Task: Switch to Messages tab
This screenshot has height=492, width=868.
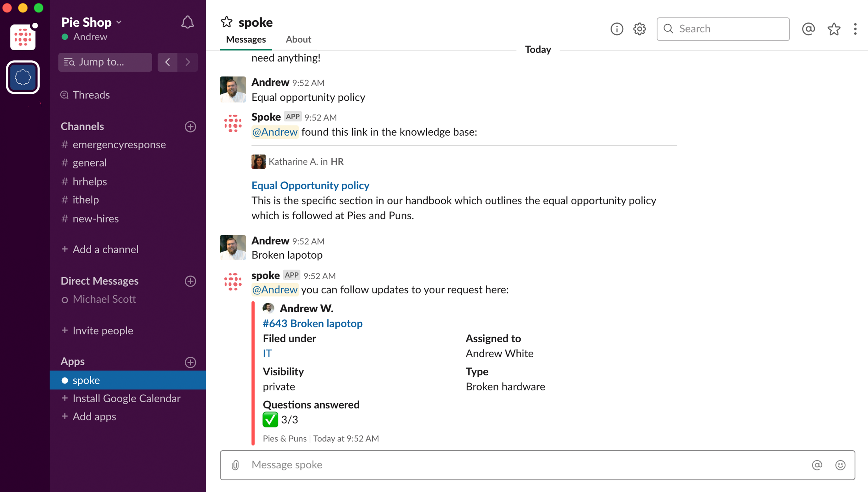Action: coord(246,39)
